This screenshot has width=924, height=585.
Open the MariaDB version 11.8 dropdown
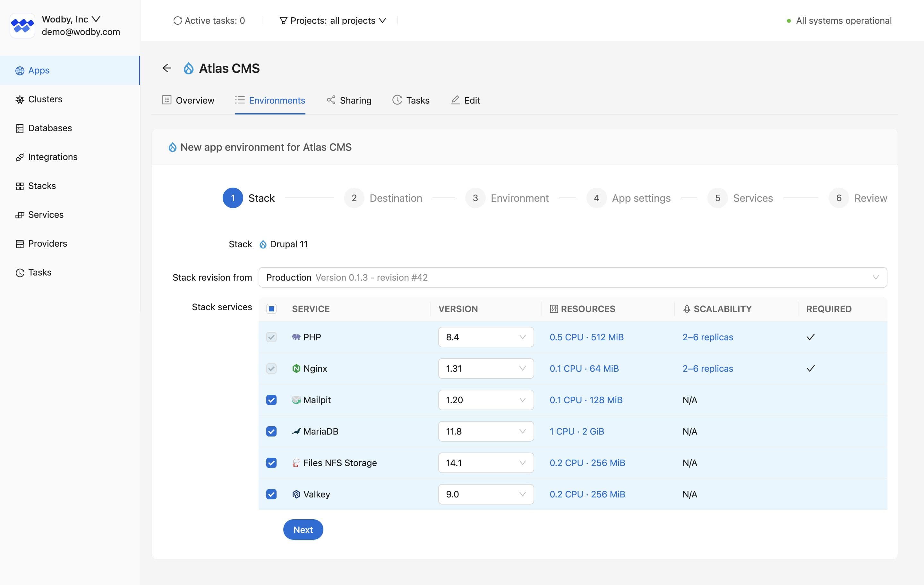click(x=486, y=431)
